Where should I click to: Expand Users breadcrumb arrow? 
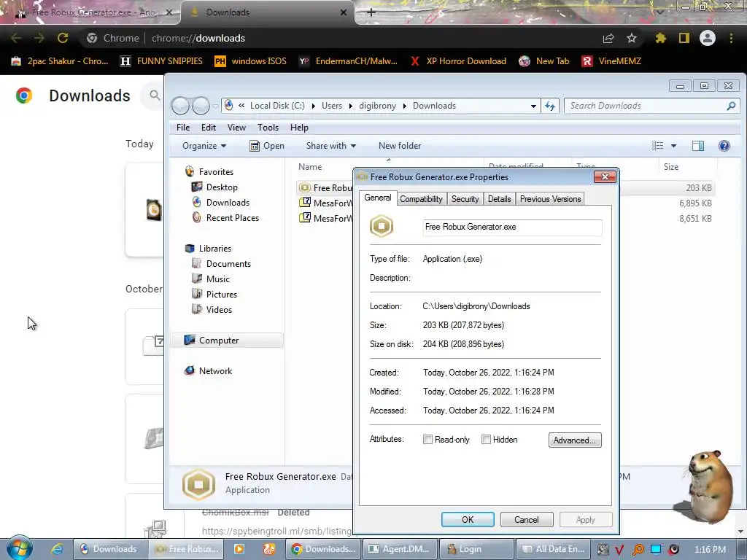(x=350, y=106)
